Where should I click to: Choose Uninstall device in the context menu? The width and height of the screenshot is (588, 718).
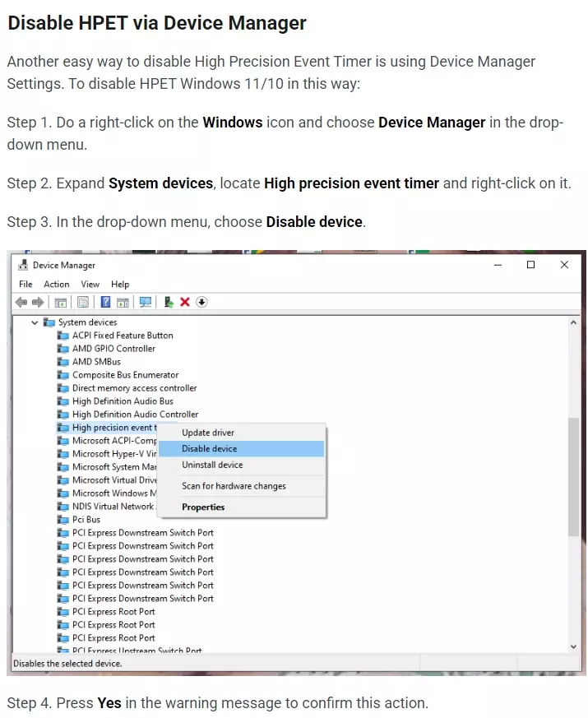[x=241, y=465]
